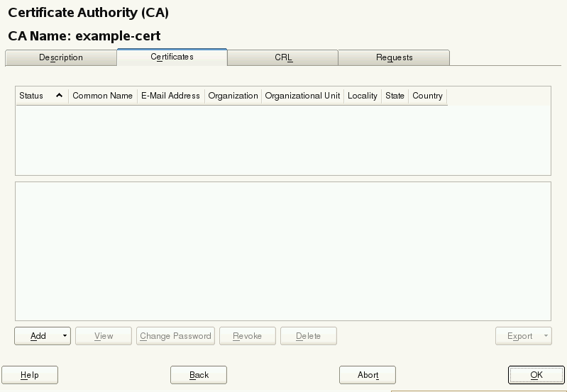
Task: Expand the Export dropdown button
Action: click(523, 336)
